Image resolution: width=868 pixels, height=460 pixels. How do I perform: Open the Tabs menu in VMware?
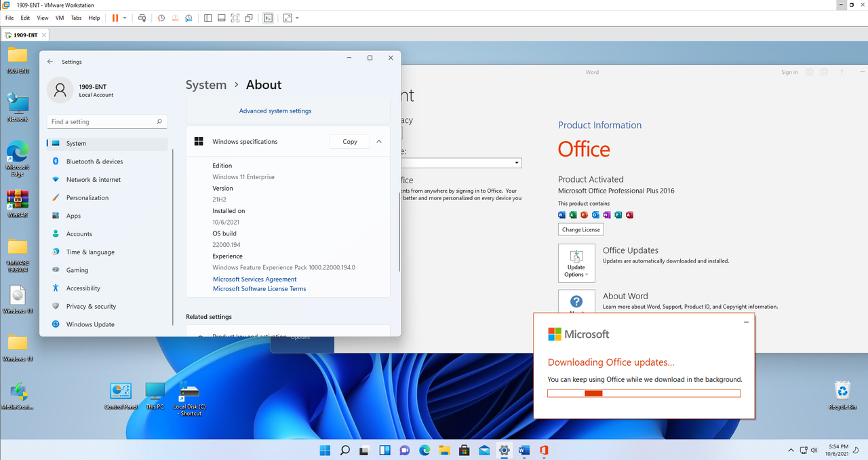76,18
